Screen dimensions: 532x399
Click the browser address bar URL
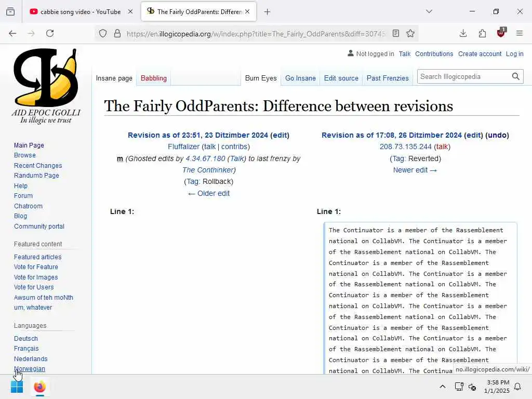coord(256,34)
